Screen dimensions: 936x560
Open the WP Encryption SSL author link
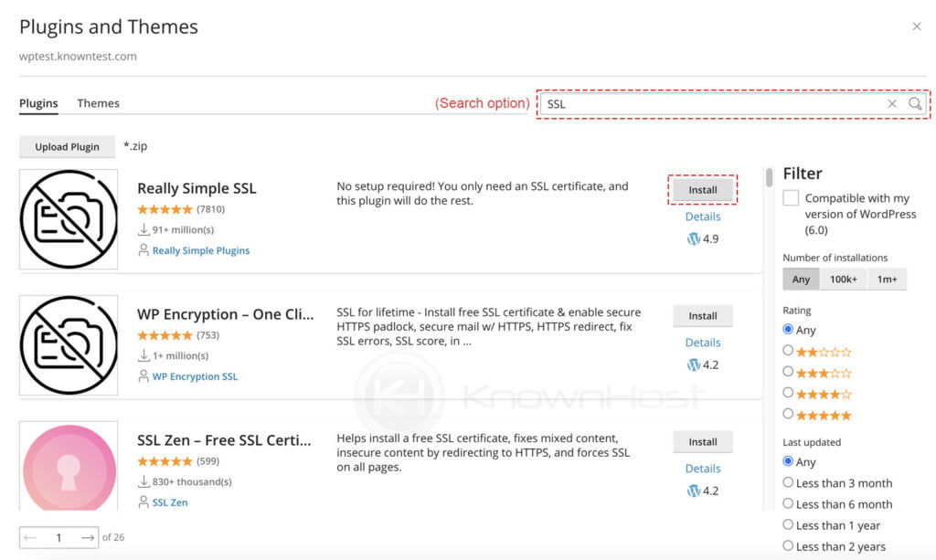point(195,376)
